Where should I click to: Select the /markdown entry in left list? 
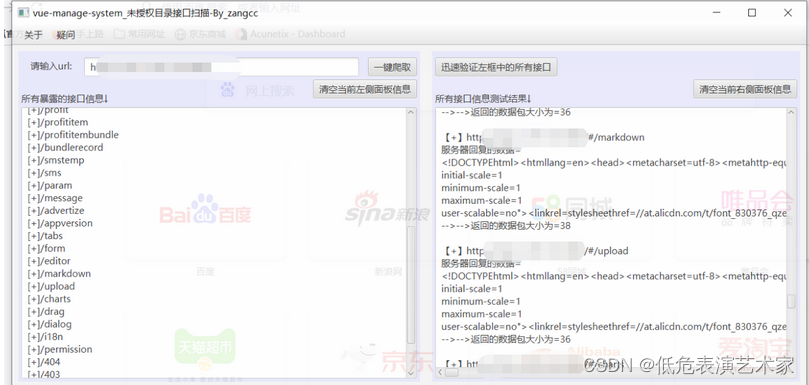pos(59,274)
